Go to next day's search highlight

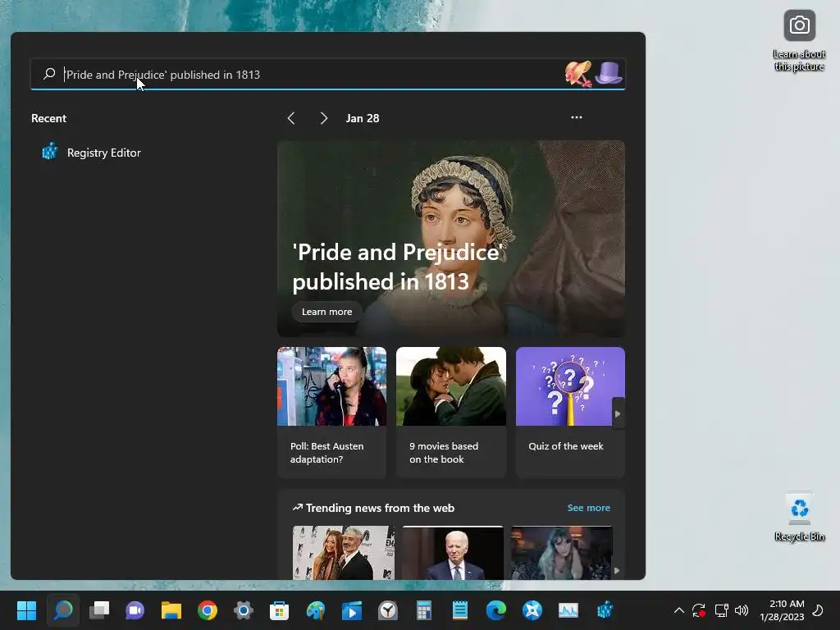(x=323, y=118)
